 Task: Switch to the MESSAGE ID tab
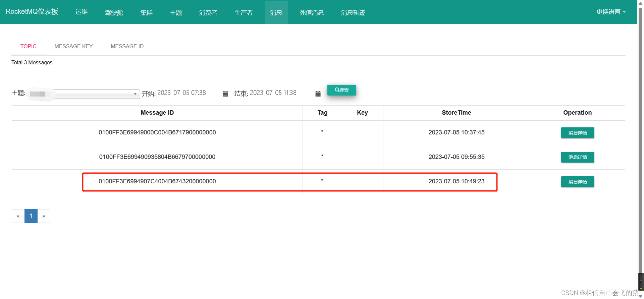[x=127, y=46]
